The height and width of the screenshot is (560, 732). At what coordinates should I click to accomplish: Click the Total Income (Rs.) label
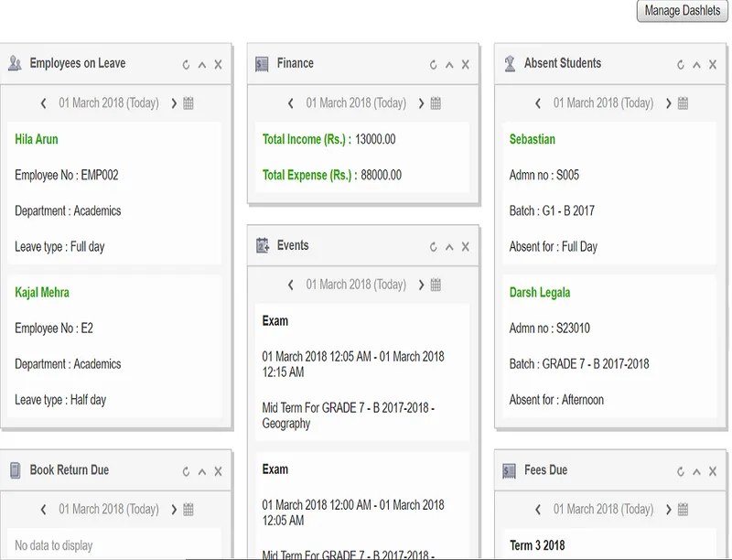(x=307, y=139)
